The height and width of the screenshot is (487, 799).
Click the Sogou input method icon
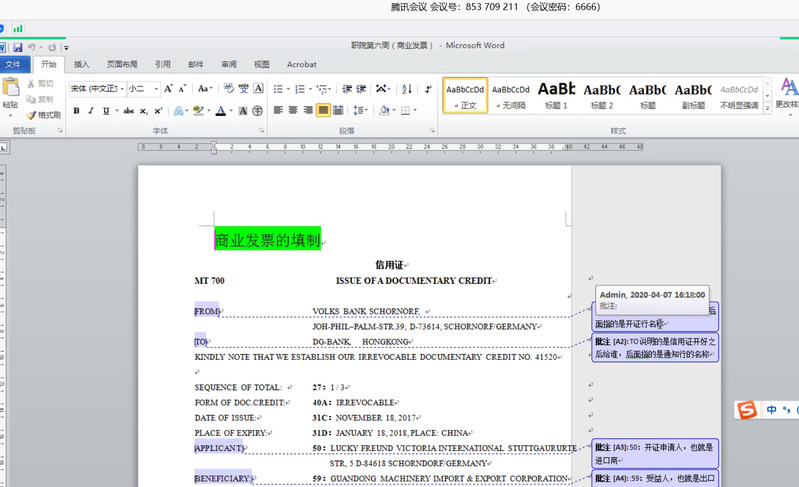pos(746,410)
